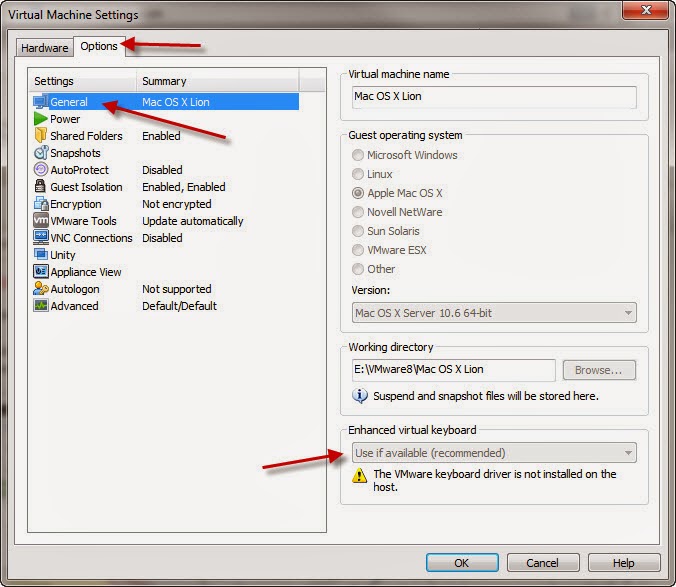Image resolution: width=676 pixels, height=587 pixels.
Task: Click the General settings monitor icon
Action: 41,102
